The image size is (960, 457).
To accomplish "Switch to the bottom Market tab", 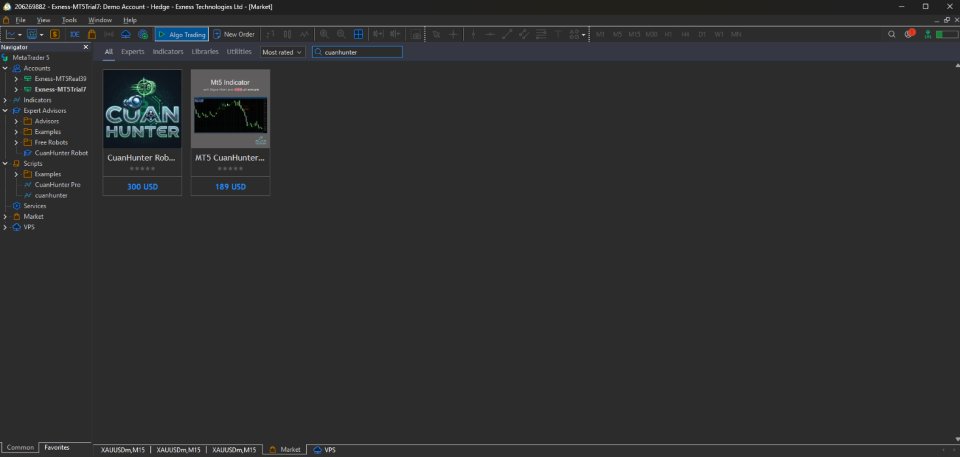I will (x=285, y=450).
